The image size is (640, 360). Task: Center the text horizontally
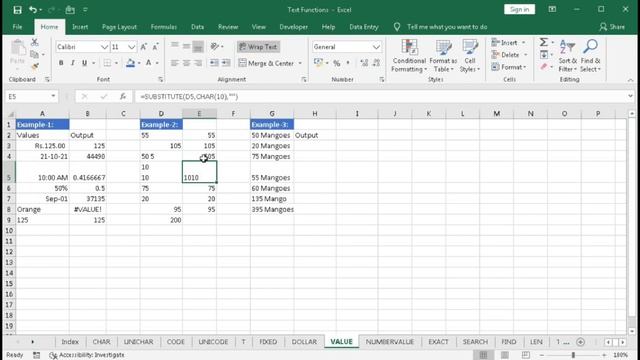(186, 63)
